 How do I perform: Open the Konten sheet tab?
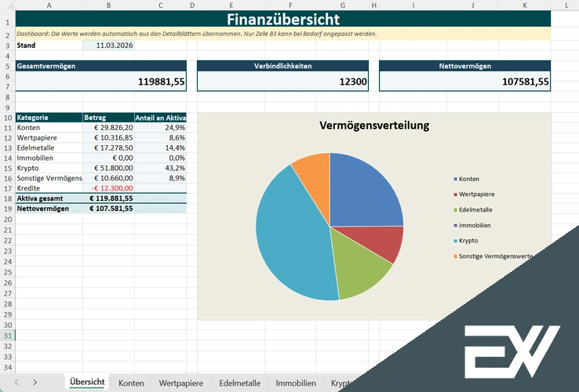pyautogui.click(x=131, y=383)
